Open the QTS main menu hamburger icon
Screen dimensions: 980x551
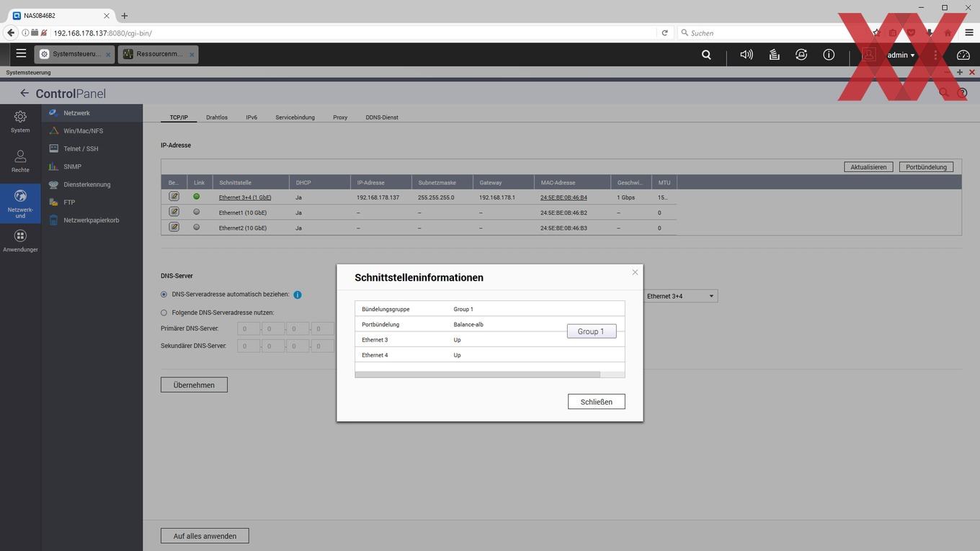[x=21, y=53]
